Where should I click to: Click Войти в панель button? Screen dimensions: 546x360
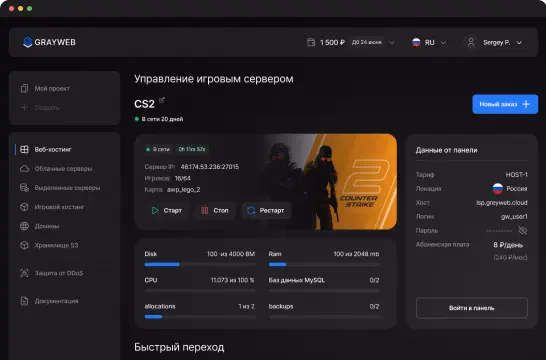click(x=471, y=308)
